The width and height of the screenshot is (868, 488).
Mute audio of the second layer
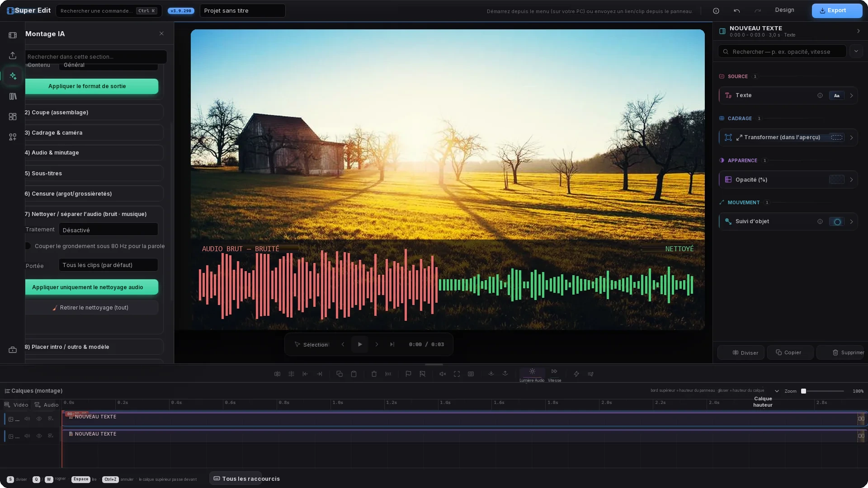tap(27, 436)
